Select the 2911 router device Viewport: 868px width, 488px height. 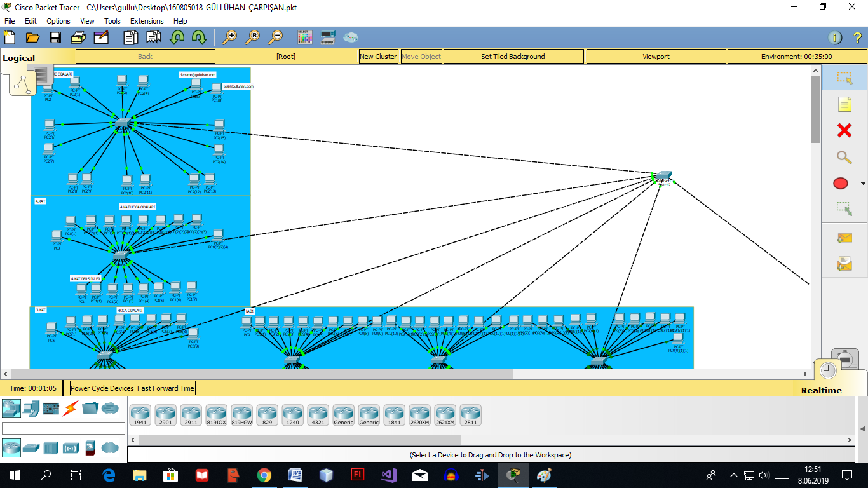click(191, 415)
